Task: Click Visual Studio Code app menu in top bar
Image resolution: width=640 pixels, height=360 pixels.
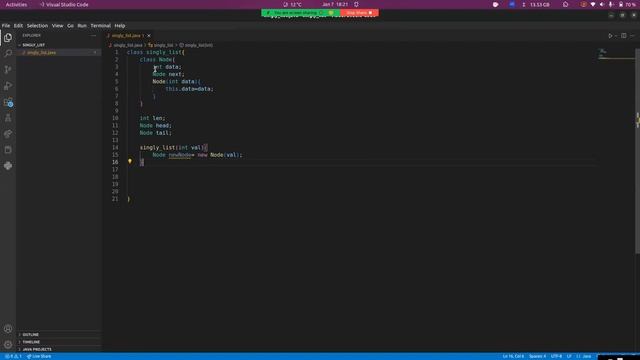Action: pyautogui.click(x=64, y=4)
